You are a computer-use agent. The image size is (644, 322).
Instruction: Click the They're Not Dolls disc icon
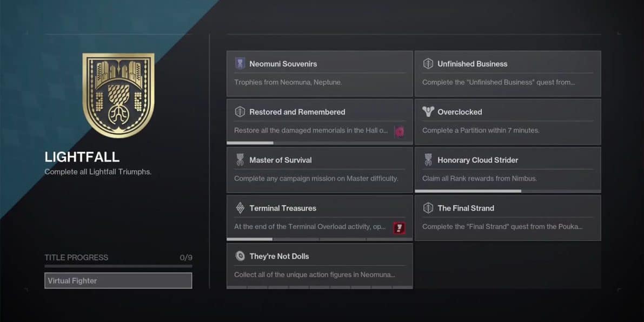(240, 256)
